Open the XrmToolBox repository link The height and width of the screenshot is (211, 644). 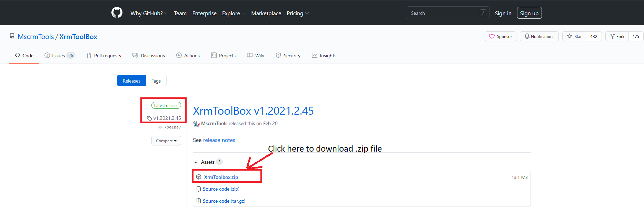78,37
